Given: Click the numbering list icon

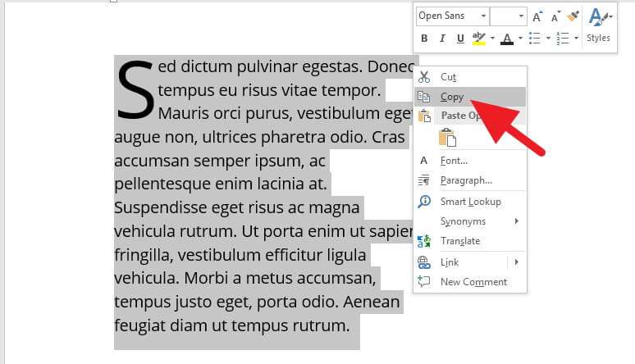Looking at the screenshot, I should pos(563,39).
